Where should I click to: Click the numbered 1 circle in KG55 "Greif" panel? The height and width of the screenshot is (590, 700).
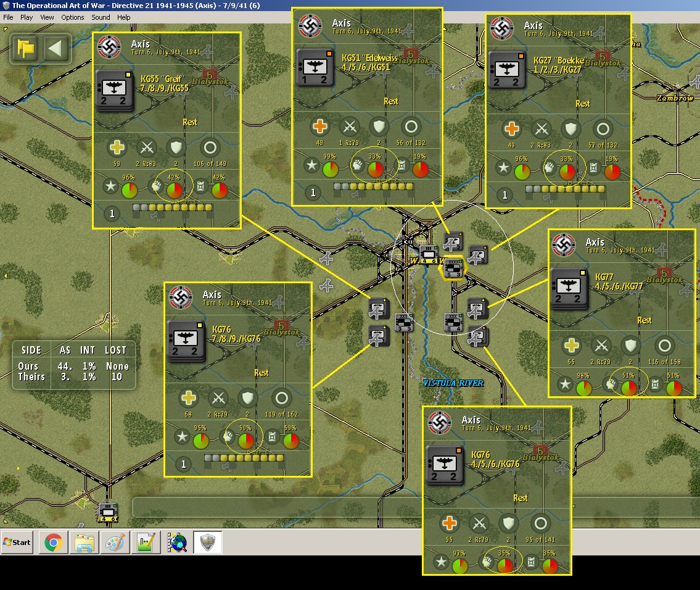[112, 214]
